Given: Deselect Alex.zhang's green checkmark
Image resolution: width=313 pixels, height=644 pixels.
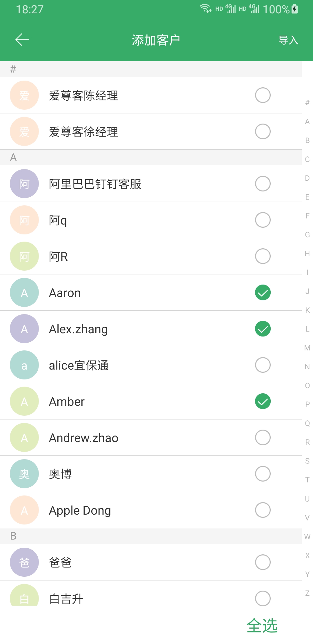Looking at the screenshot, I should click(263, 329).
